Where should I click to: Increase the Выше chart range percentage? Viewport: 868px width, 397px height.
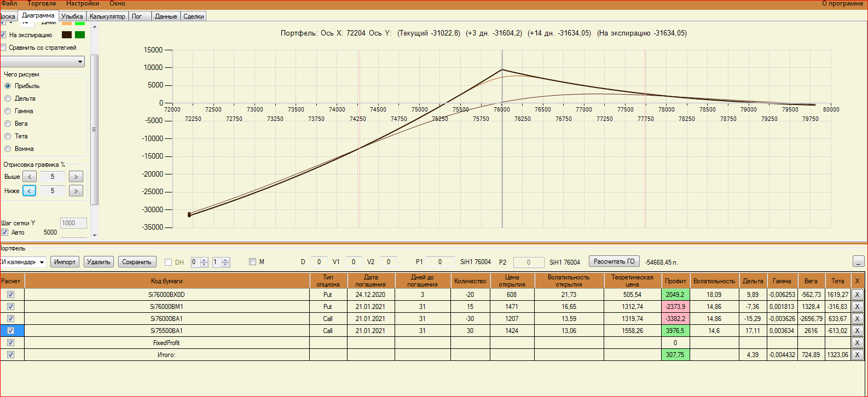[76, 177]
